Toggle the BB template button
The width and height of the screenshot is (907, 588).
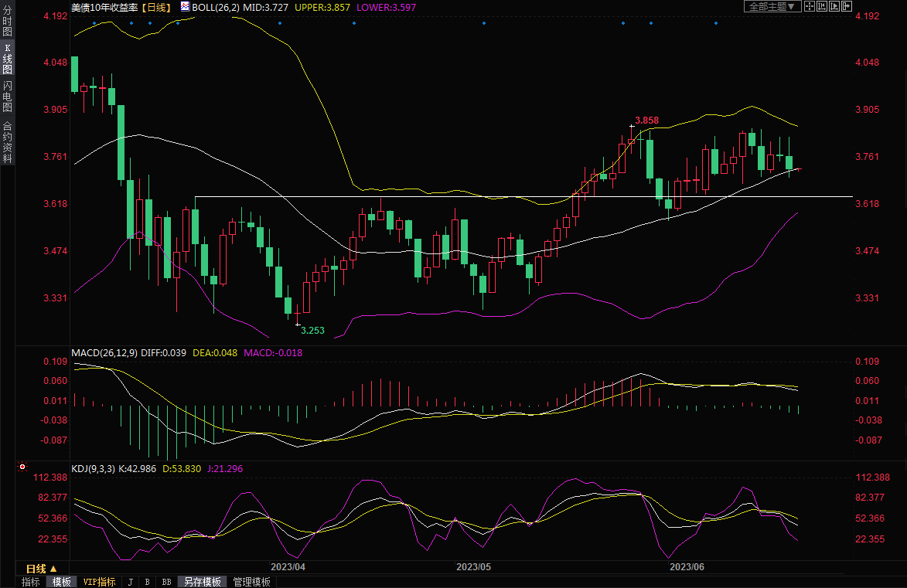point(166,582)
